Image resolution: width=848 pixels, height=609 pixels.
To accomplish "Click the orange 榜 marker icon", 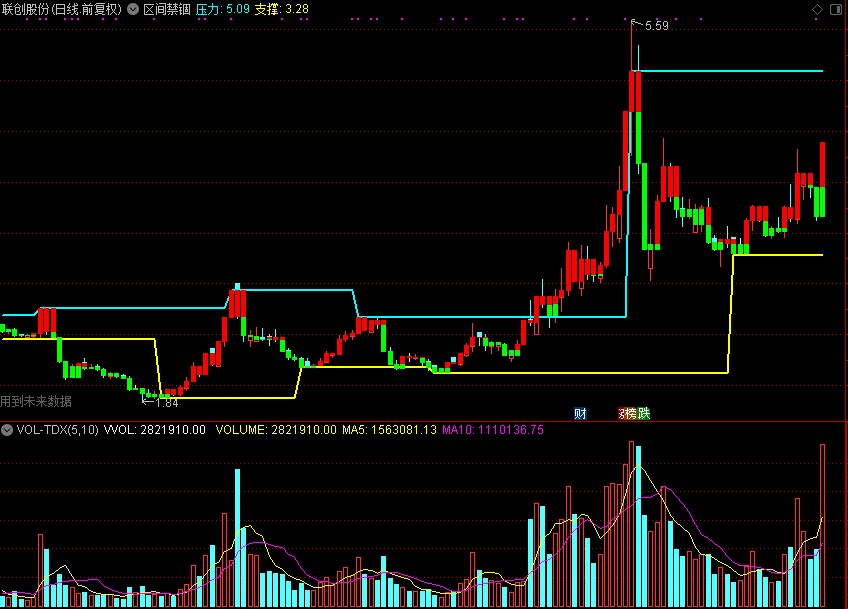I will [x=631, y=413].
